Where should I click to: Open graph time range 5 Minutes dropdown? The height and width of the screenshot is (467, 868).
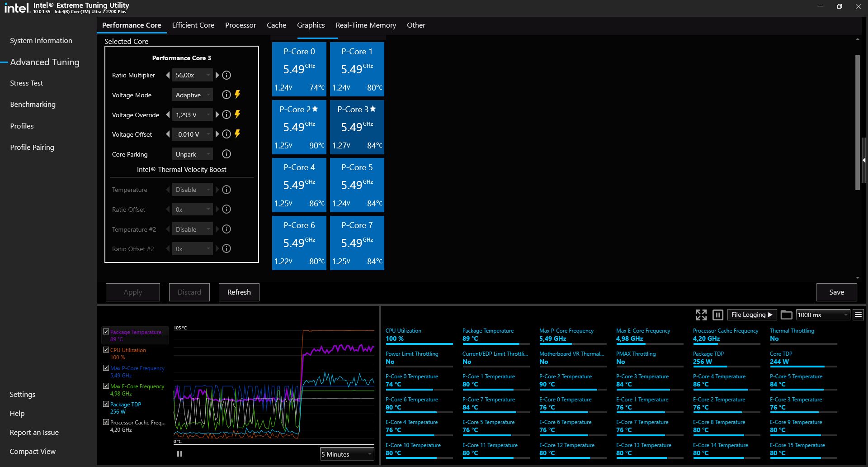[x=347, y=454]
